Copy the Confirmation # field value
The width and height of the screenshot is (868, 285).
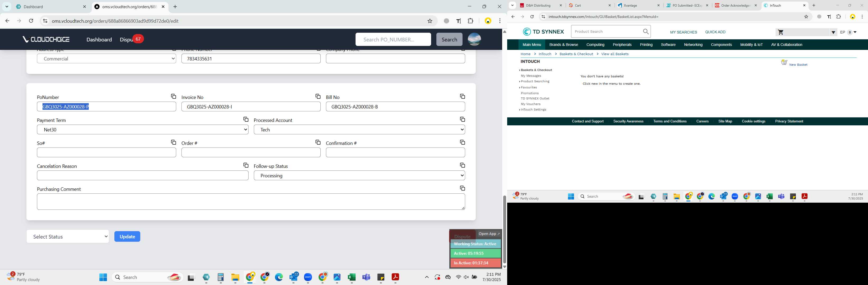click(462, 142)
